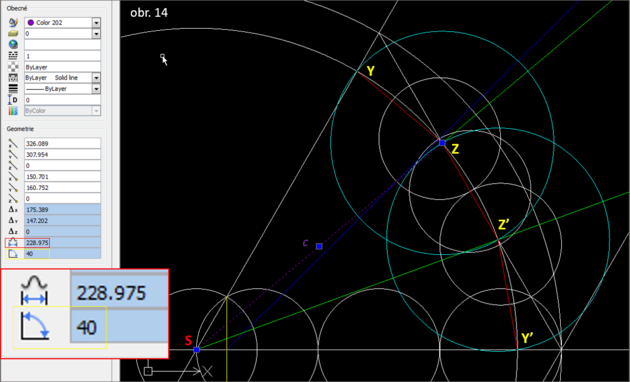Screen dimensions: 630x382
Task: Click the thickness D icon
Action: 13,100
